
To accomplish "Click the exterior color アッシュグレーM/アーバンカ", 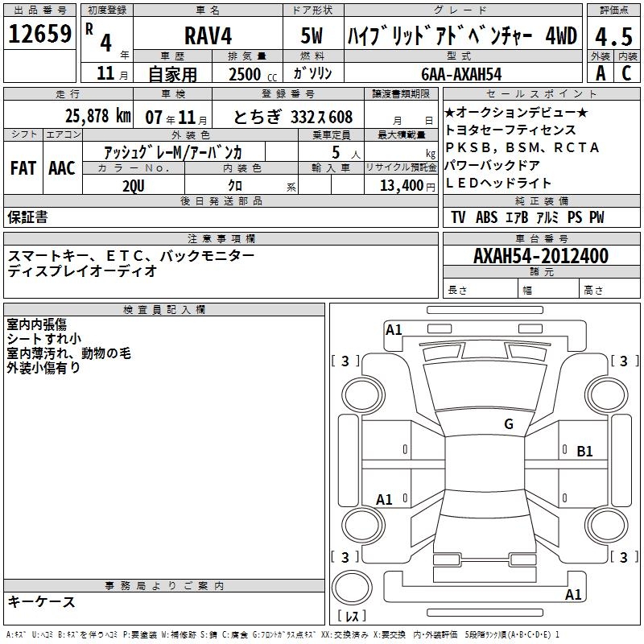I will [x=173, y=152].
